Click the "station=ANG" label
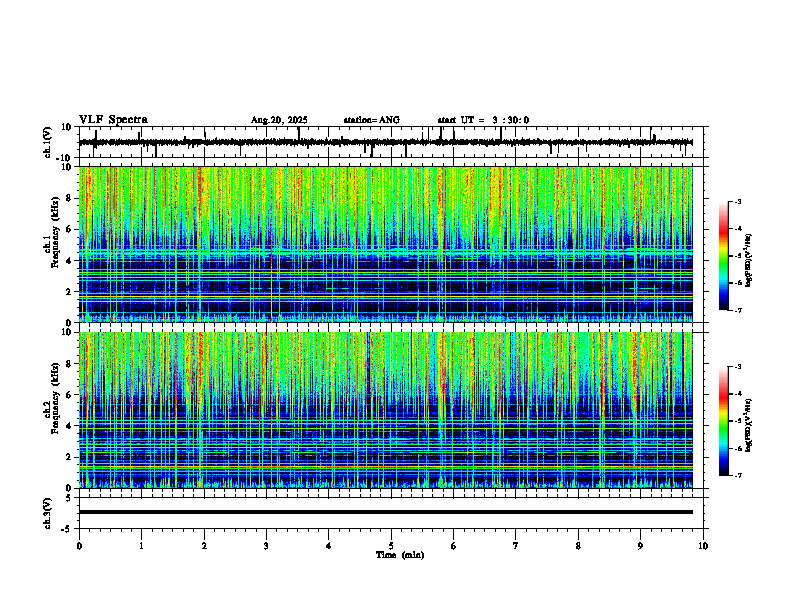Screen dimensions: 792x612 371,120
